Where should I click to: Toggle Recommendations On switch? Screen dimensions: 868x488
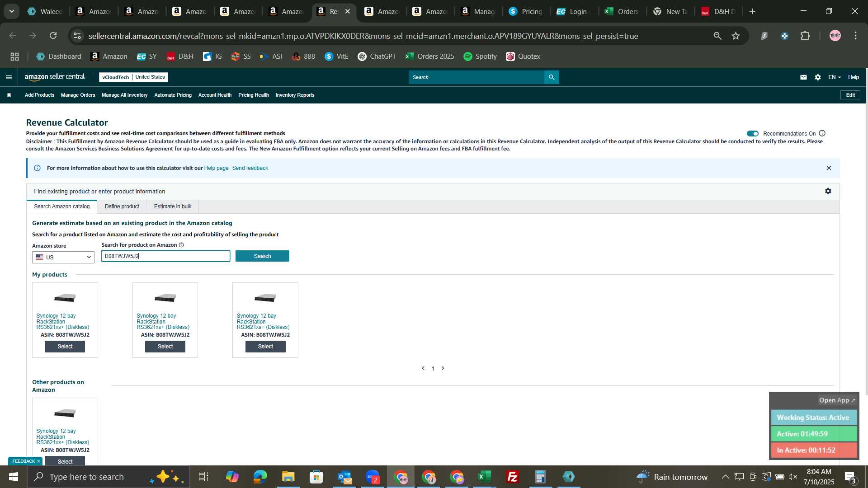pos(752,133)
